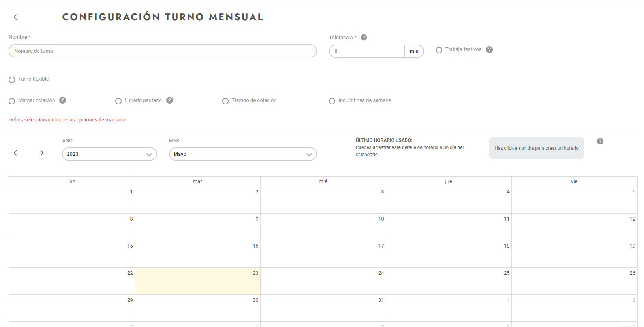Image resolution: width=644 pixels, height=327 pixels.
Task: Open the AÑO dropdown showing 2023
Action: tap(109, 154)
